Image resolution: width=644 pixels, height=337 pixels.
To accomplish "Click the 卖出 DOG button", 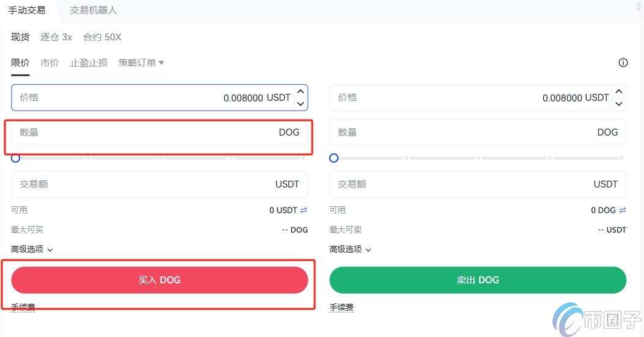I will click(478, 280).
